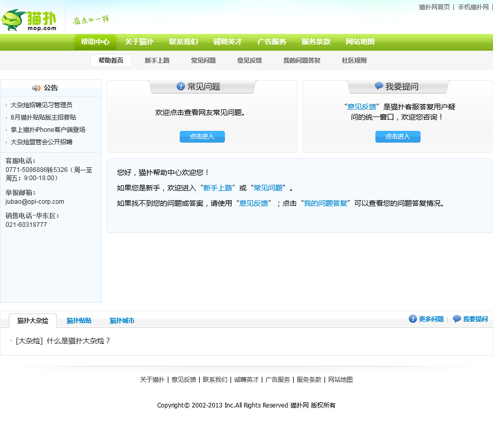Follow the 意见反馈 link in 我要提问 box
The image size is (493, 448).
point(362,107)
